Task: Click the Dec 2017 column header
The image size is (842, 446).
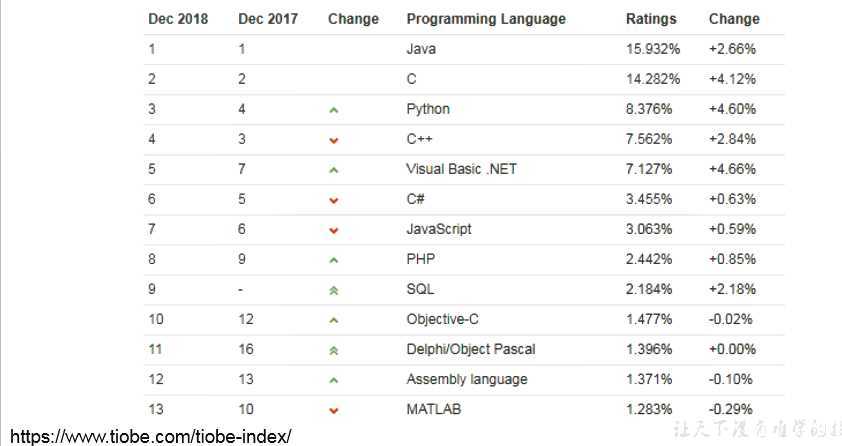Action: coord(268,19)
